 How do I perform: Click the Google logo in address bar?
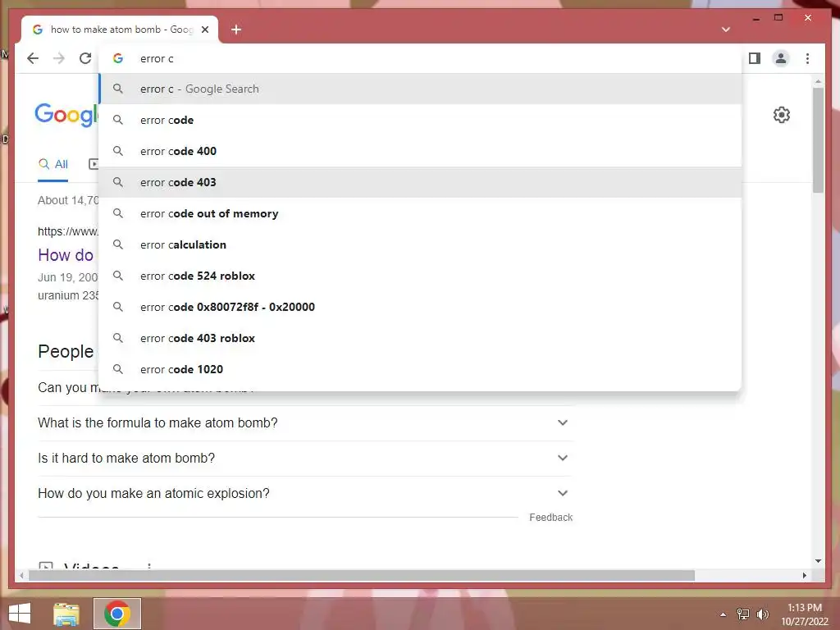click(118, 58)
